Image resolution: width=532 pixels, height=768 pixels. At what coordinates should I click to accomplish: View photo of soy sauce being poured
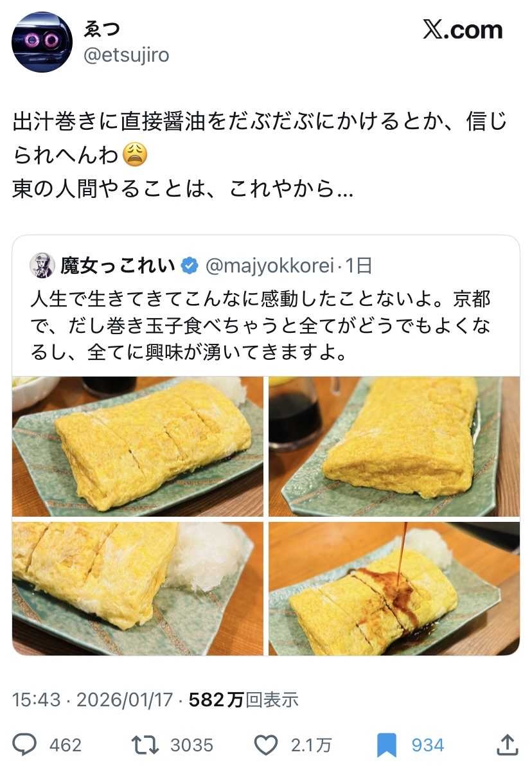click(394, 589)
